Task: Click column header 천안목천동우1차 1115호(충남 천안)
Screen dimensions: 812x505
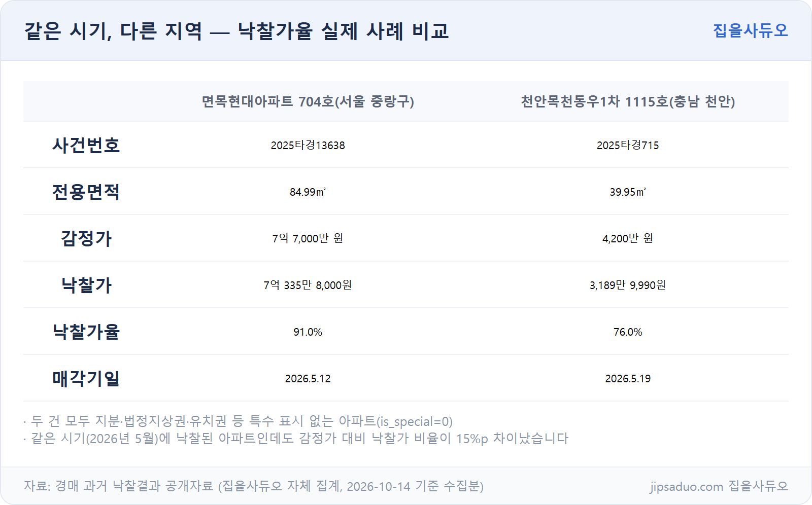Action: pos(628,101)
